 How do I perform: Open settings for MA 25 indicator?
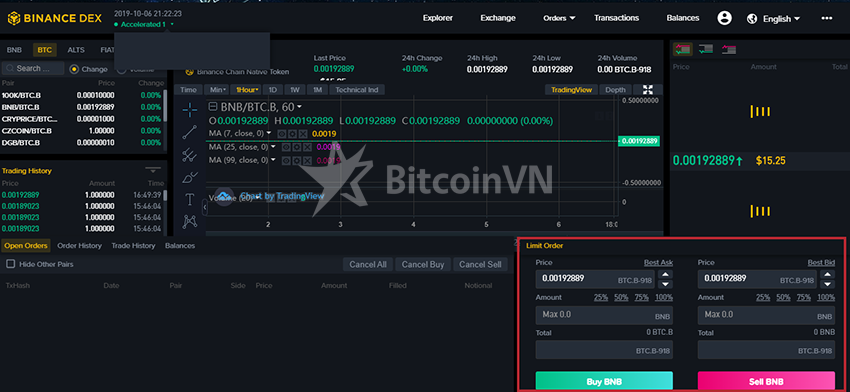(297, 147)
